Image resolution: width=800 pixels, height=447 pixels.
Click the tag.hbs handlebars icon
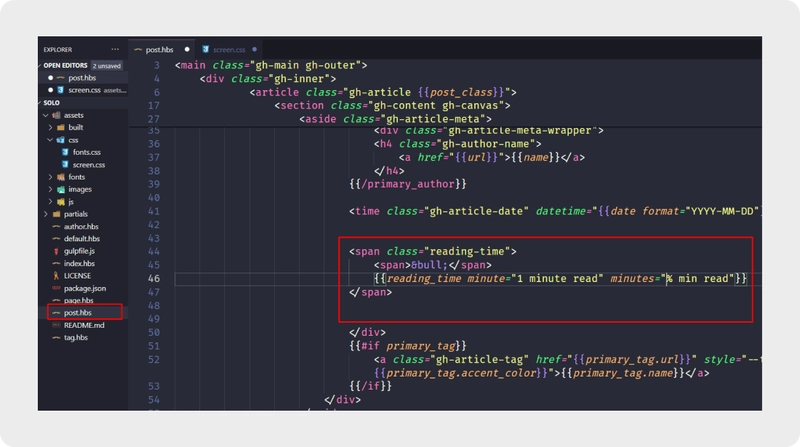(56, 338)
